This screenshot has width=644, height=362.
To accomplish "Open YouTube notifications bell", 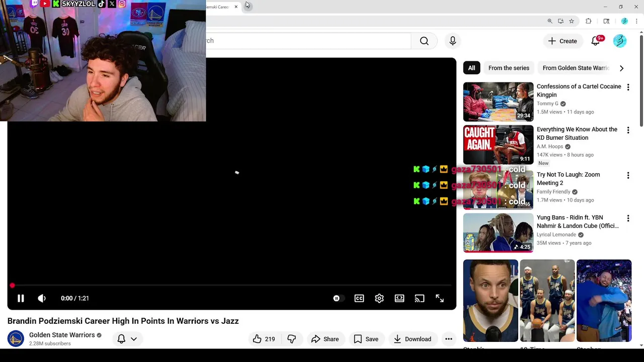I will pyautogui.click(x=596, y=41).
